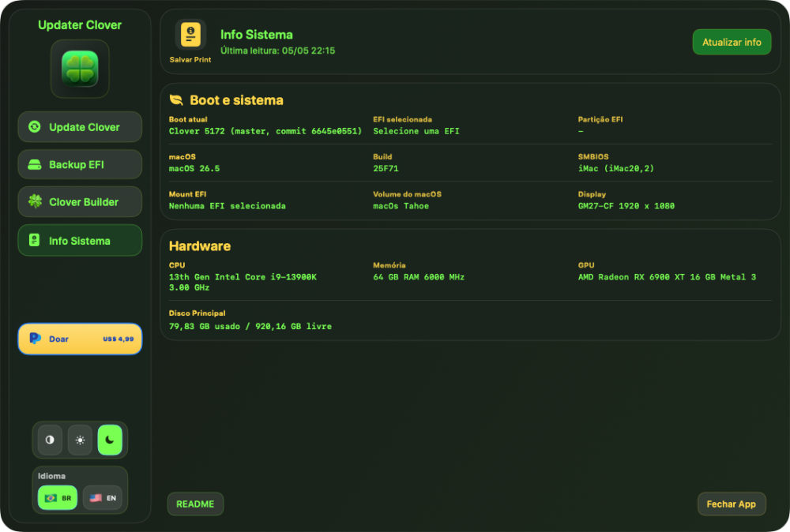This screenshot has width=790, height=532.
Task: Click the macOS 26.5 value
Action: [x=194, y=168]
